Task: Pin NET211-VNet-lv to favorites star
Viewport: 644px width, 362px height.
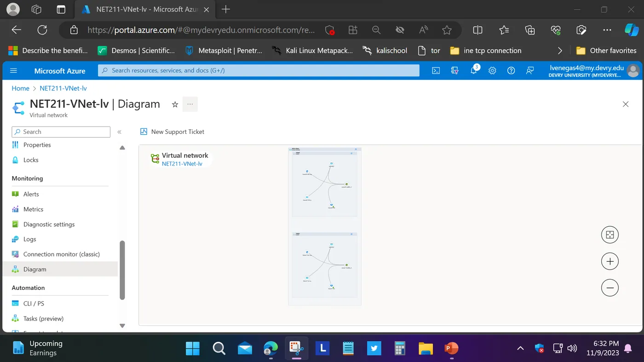Action: point(175,104)
